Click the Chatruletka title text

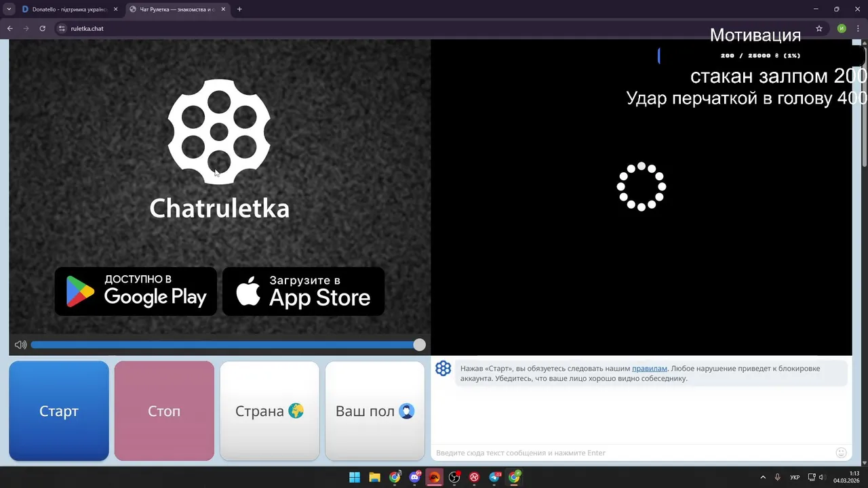(219, 208)
